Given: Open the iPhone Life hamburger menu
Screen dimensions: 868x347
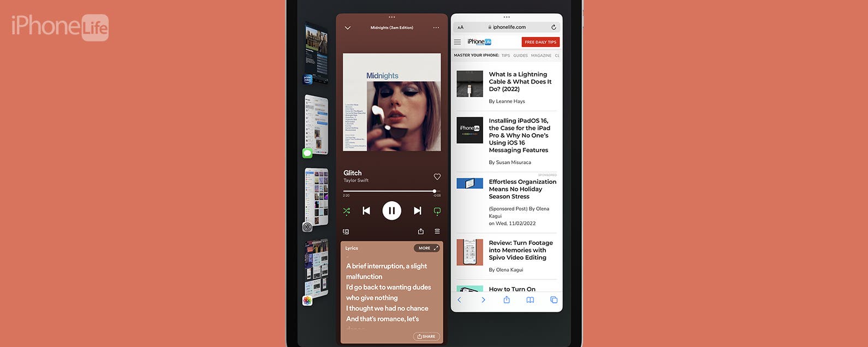Looking at the screenshot, I should [457, 42].
